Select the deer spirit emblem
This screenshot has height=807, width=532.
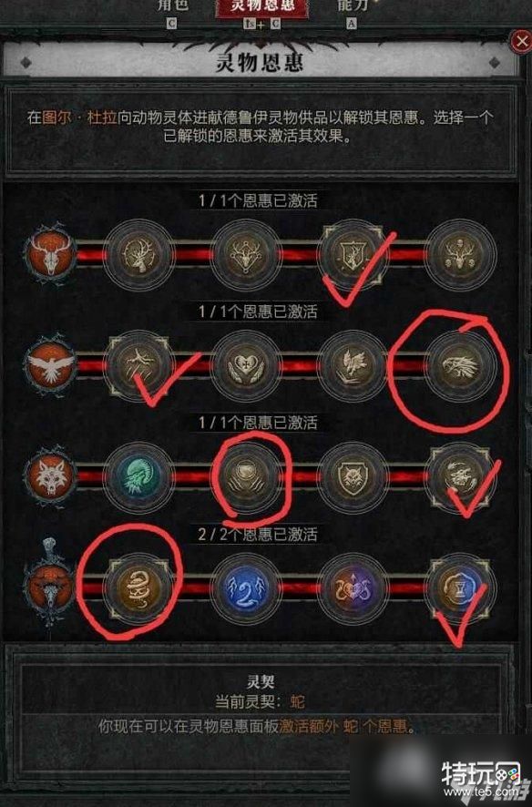pos(50,254)
